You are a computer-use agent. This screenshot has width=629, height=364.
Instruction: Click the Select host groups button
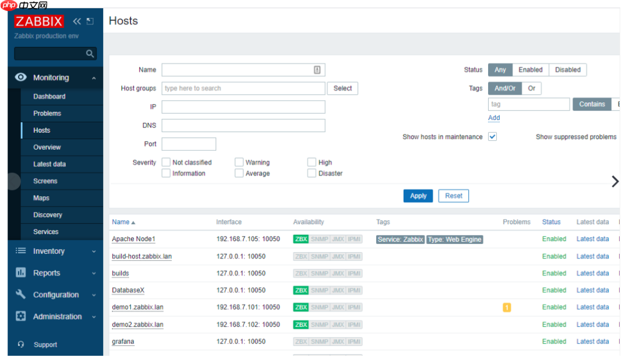click(x=342, y=89)
